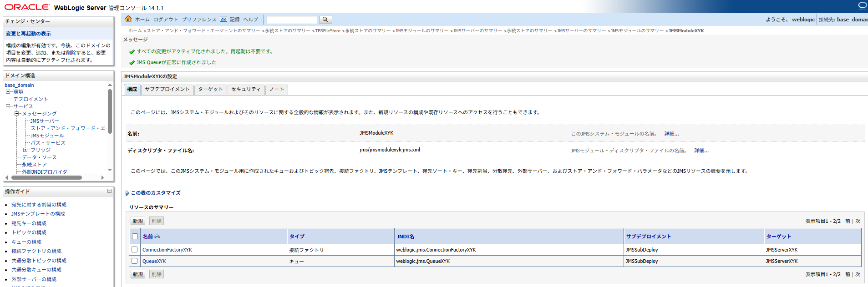Viewport: 868px width, 287px height.
Task: Collapse the サービス tree node
Action: click(x=8, y=106)
